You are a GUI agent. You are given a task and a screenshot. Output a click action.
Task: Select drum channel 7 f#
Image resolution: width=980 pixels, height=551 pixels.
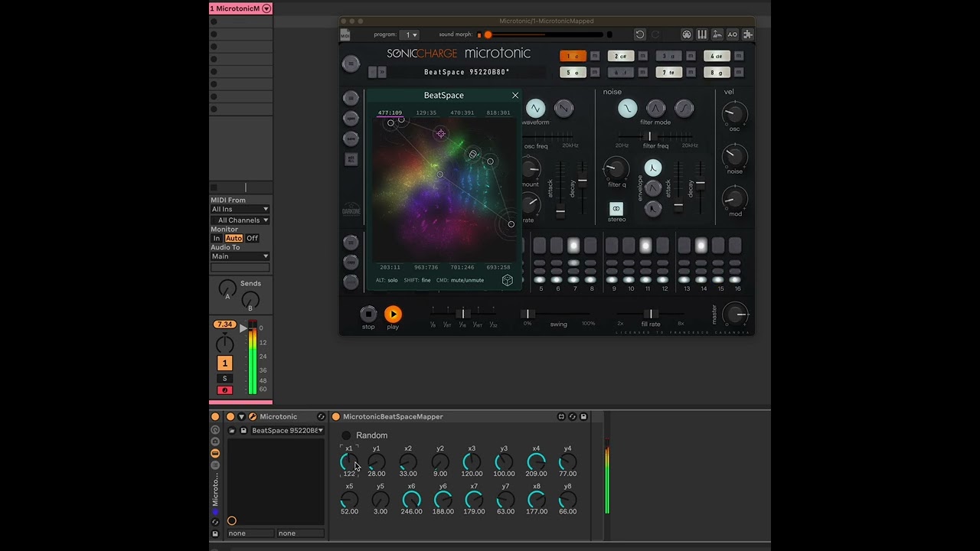click(669, 73)
